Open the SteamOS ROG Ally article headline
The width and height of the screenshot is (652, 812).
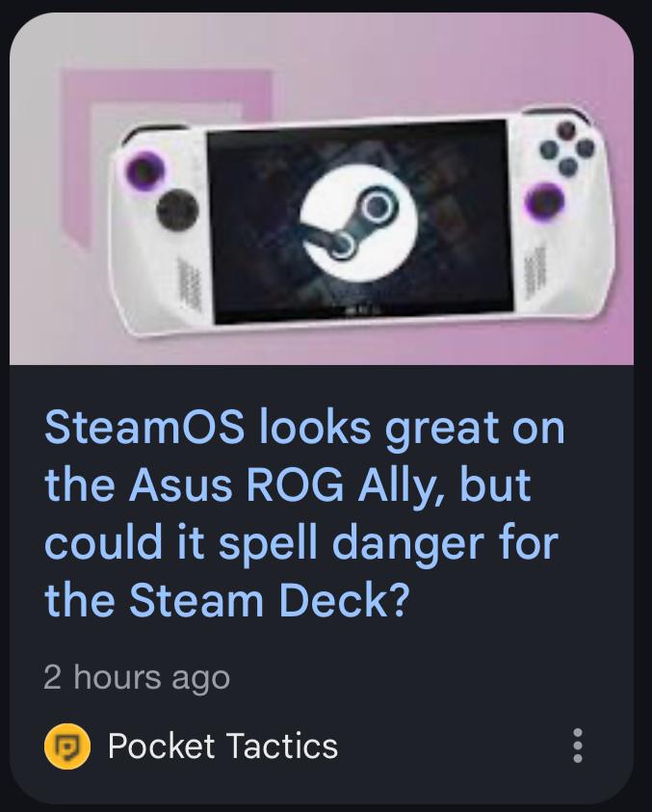click(304, 514)
